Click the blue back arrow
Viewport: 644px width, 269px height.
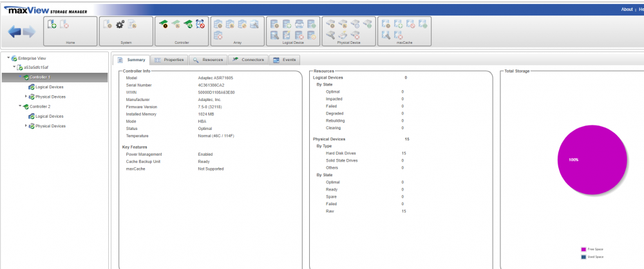point(15,32)
